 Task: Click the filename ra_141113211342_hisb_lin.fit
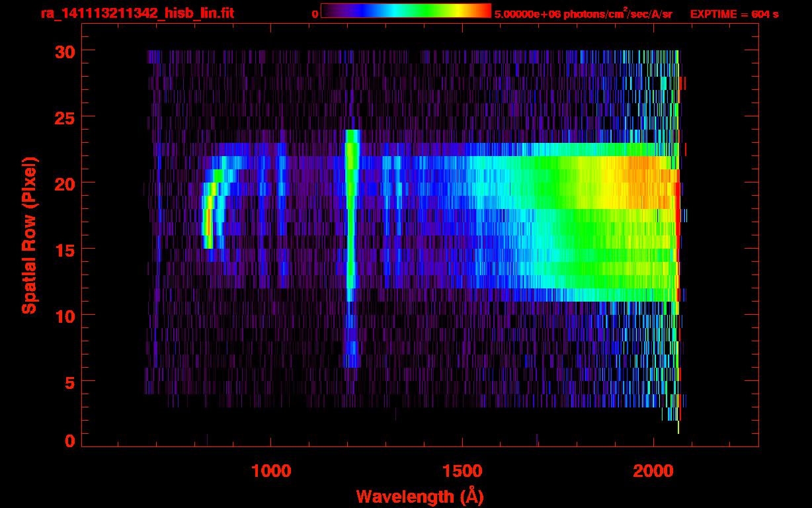coord(137,13)
